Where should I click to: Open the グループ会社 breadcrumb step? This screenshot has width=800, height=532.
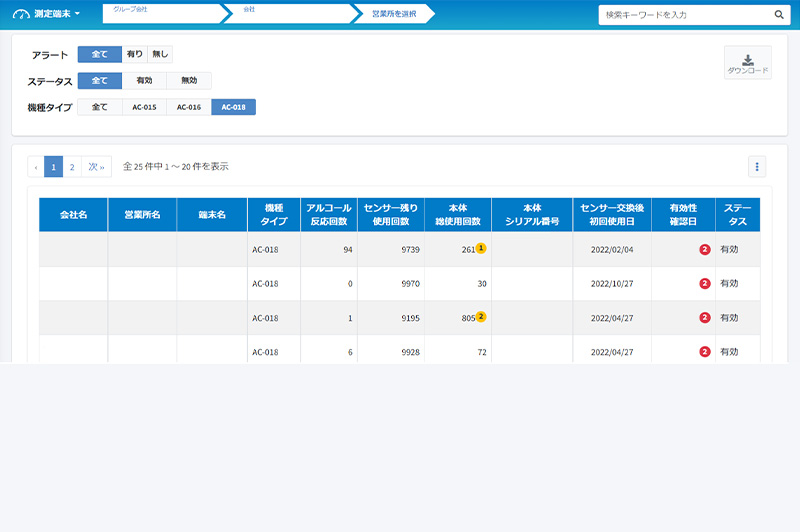click(x=160, y=14)
